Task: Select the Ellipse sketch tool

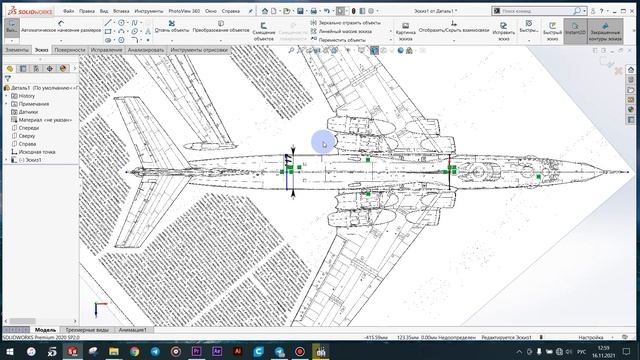Action: (x=135, y=31)
